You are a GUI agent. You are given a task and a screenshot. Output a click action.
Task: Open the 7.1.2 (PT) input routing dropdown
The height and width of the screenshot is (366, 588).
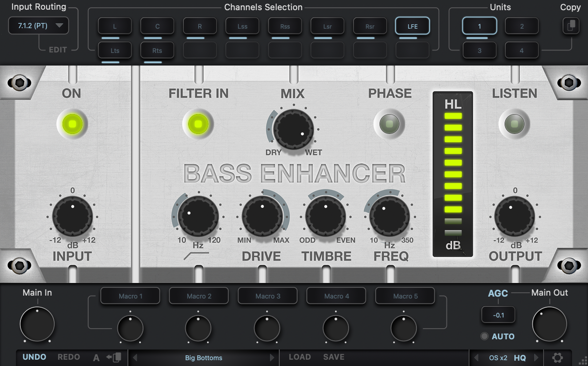[39, 26]
